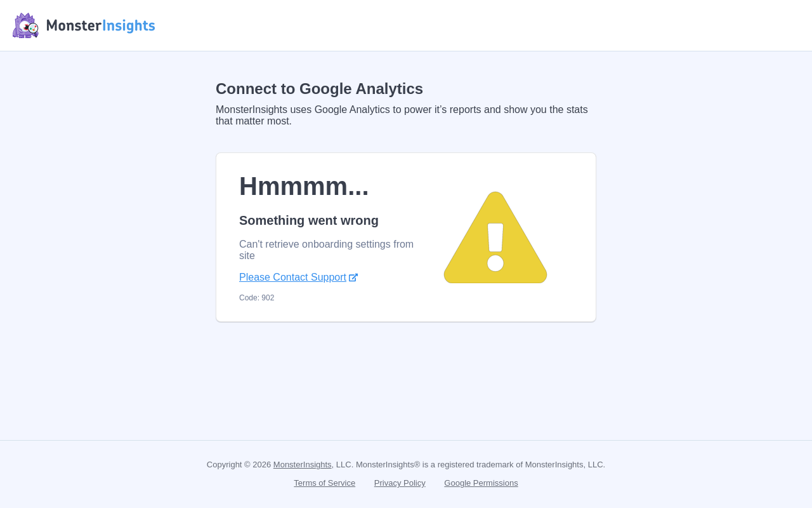The image size is (812, 508).
Task: Click the Can't retrieve onboarding settings message
Action: [326, 250]
